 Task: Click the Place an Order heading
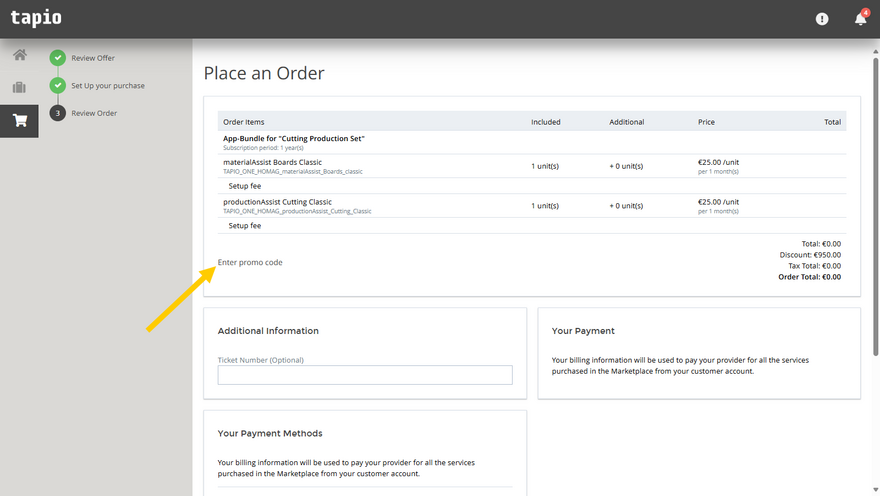click(x=264, y=73)
